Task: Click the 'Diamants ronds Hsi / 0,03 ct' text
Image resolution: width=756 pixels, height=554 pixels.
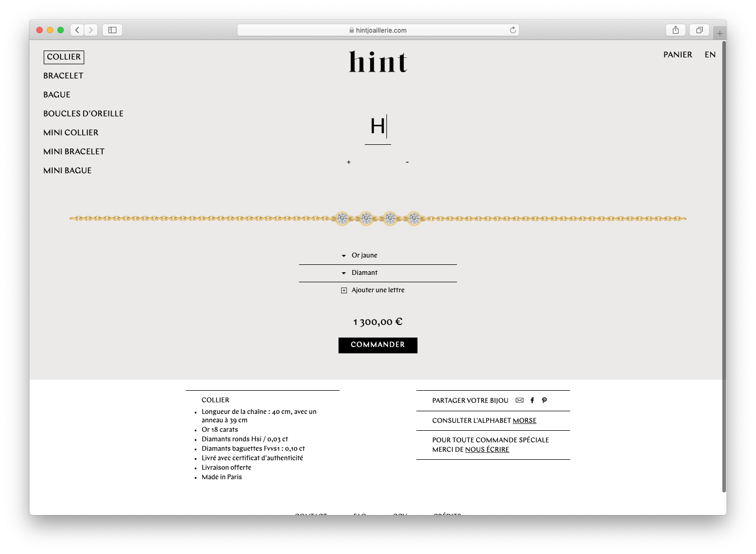Action: (x=245, y=439)
